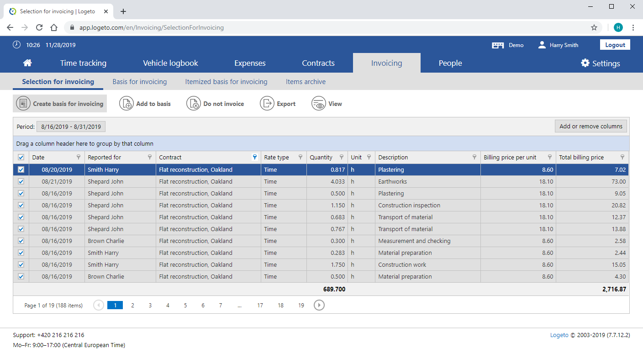The height and width of the screenshot is (364, 643).
Task: Switch to Itemized basis for invoicing tab
Action: 226,82
